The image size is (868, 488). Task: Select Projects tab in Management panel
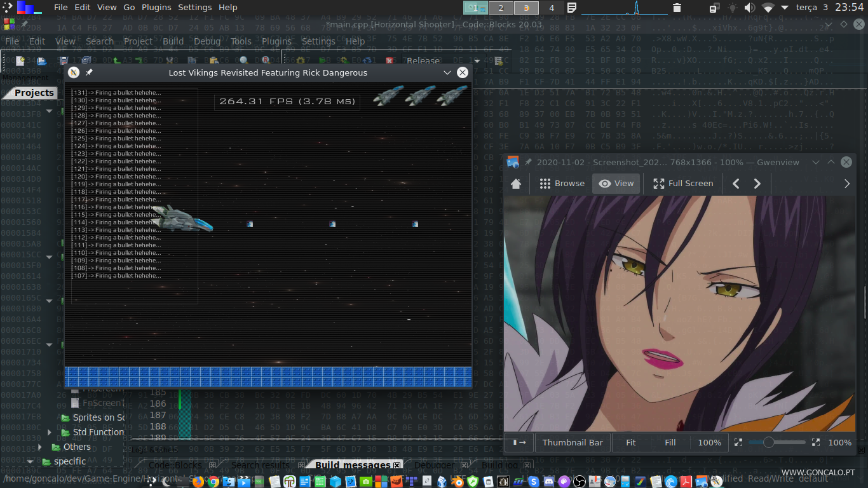(x=34, y=93)
